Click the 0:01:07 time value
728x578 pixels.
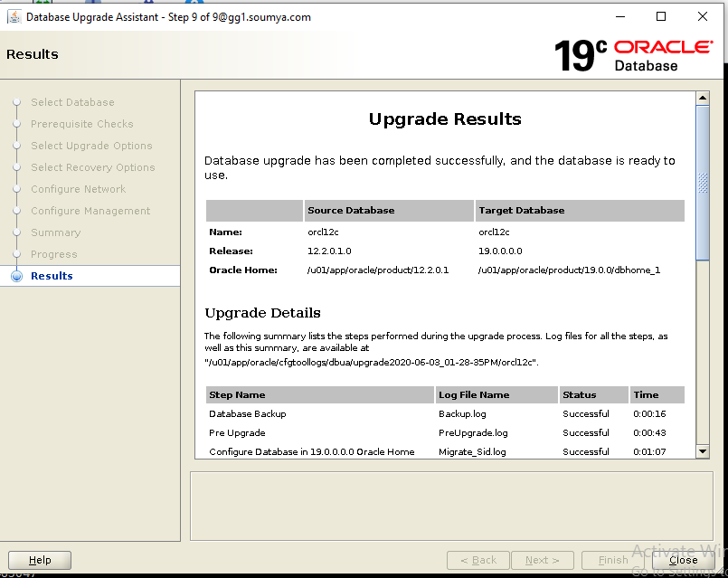click(x=649, y=451)
